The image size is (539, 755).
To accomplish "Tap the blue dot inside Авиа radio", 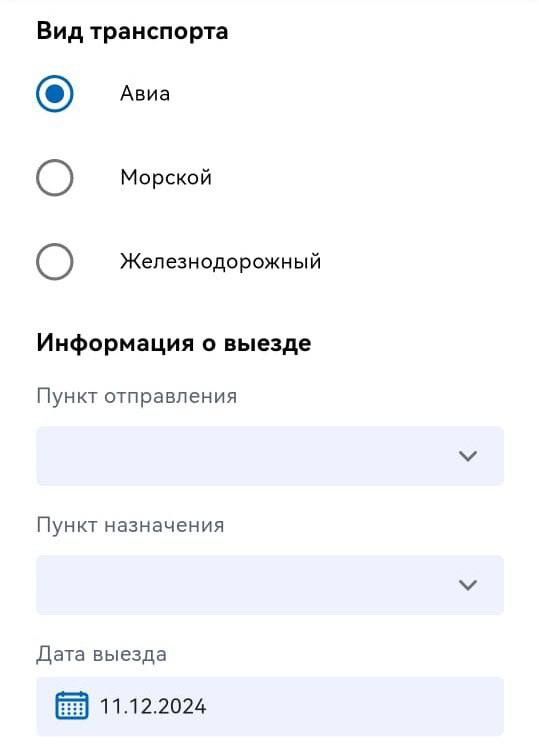I will (x=54, y=93).
